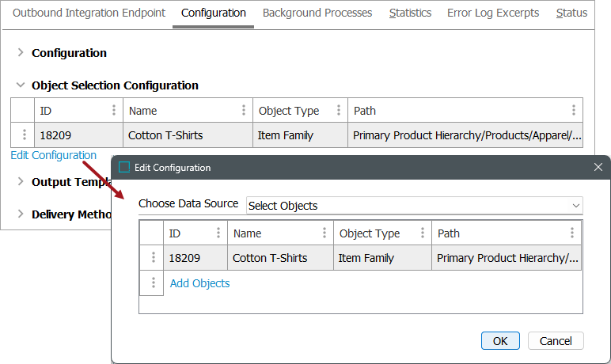Expand the Delivery Method section
611x364 pixels.
point(21,214)
